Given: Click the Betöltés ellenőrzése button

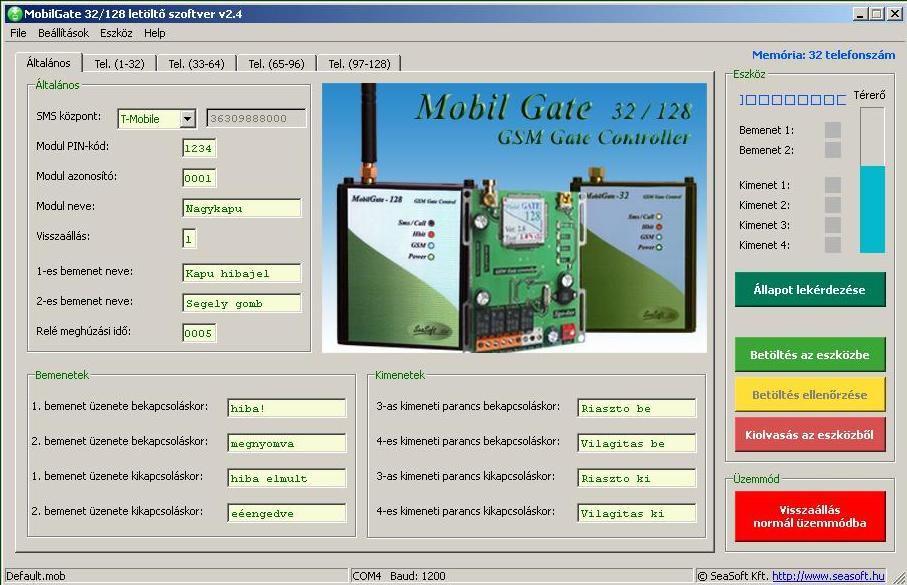Looking at the screenshot, I should tap(810, 395).
